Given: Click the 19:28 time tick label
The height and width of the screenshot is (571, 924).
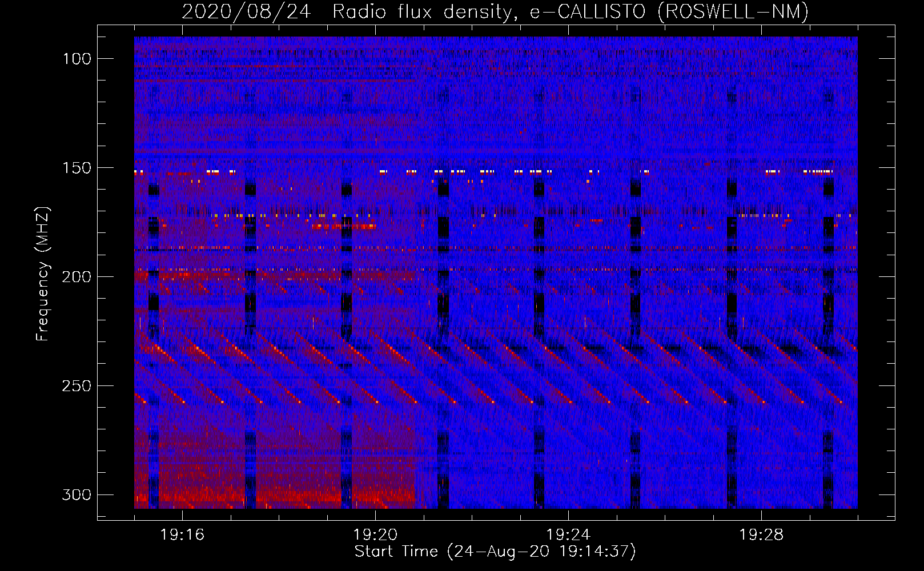Looking at the screenshot, I should [x=761, y=535].
